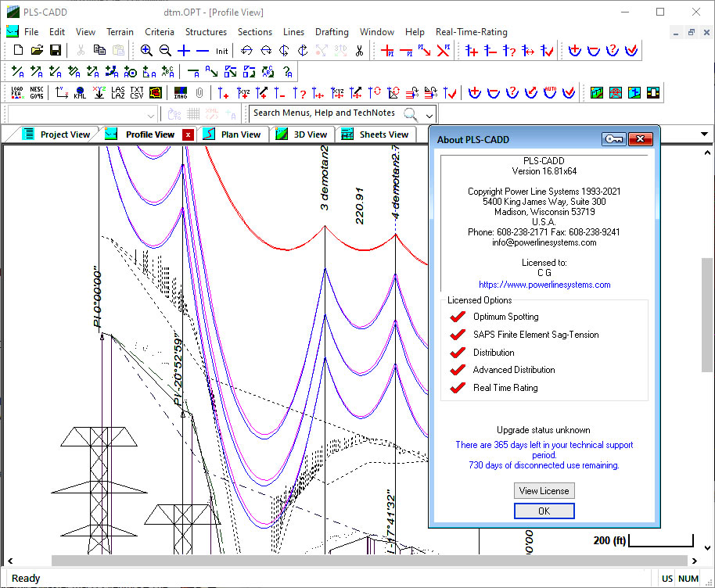Viewport: 715px width, 588px height.
Task: Open the Real-Time-Rating menu
Action: 472,32
